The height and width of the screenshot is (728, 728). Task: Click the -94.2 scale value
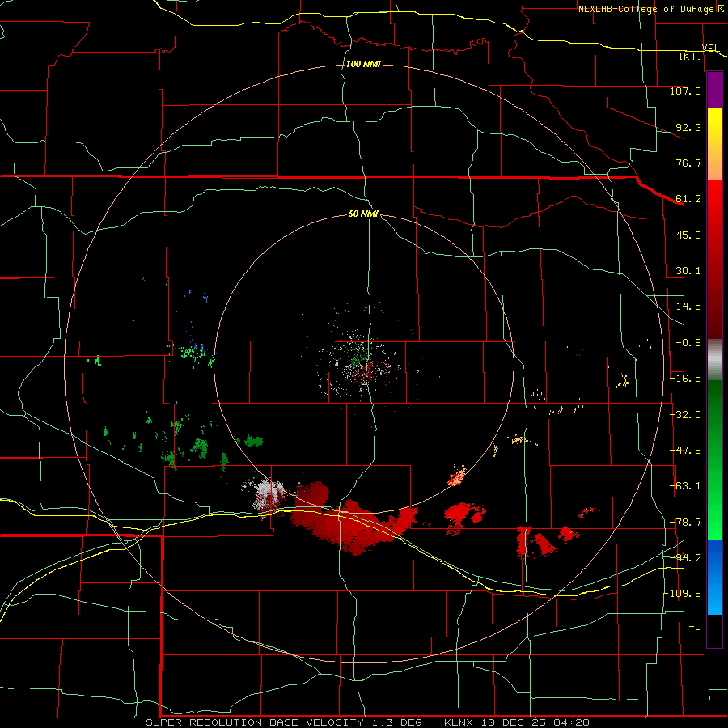pos(685,557)
